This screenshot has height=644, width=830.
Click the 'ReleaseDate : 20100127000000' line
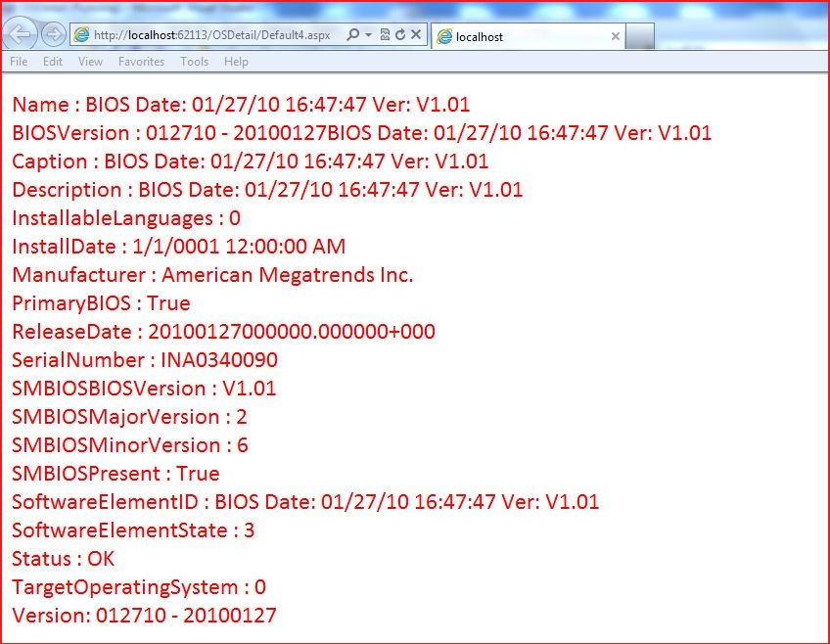coord(223,332)
